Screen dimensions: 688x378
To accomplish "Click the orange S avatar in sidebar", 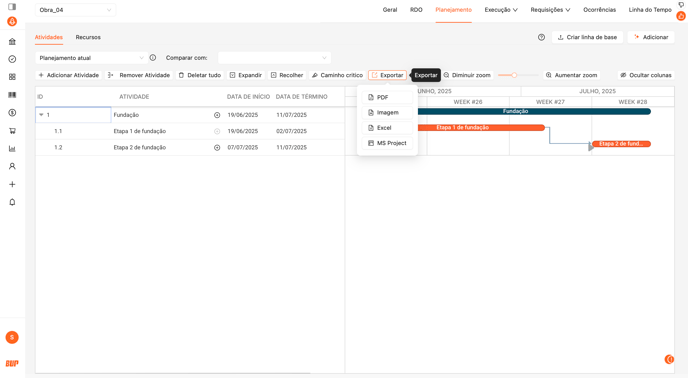I will [x=12, y=337].
